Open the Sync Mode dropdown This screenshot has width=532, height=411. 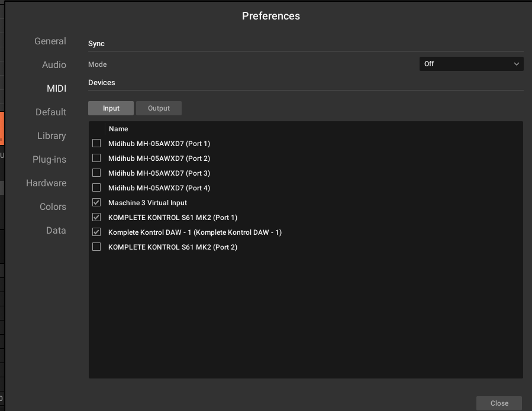pyautogui.click(x=471, y=64)
